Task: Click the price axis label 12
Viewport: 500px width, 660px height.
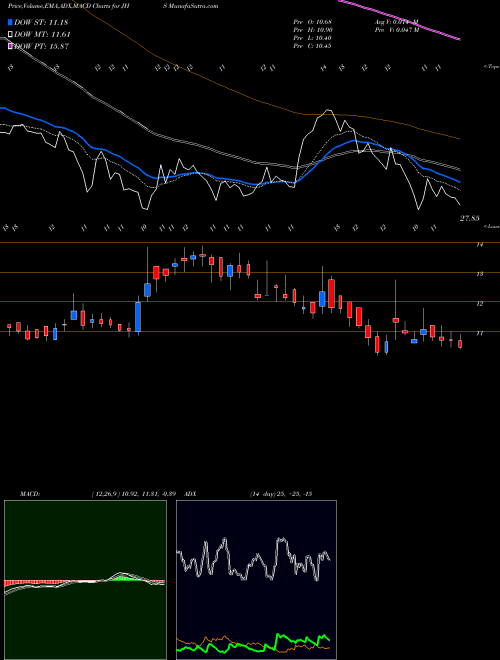Action: (x=479, y=303)
